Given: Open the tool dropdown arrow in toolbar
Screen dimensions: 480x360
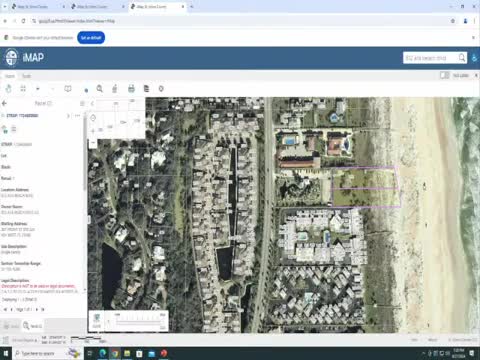Looking at the screenshot, I should click(38, 89).
